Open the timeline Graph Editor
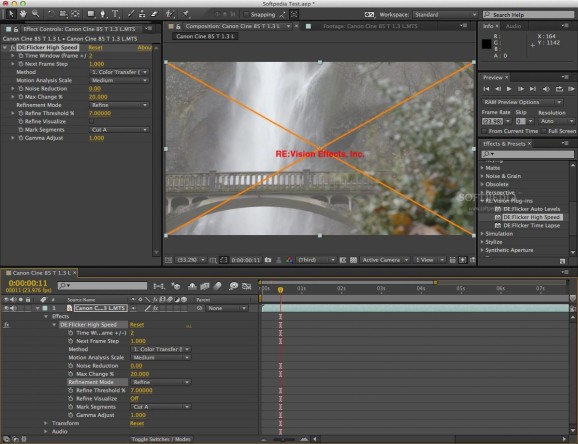This screenshot has height=444, width=578. (x=246, y=286)
